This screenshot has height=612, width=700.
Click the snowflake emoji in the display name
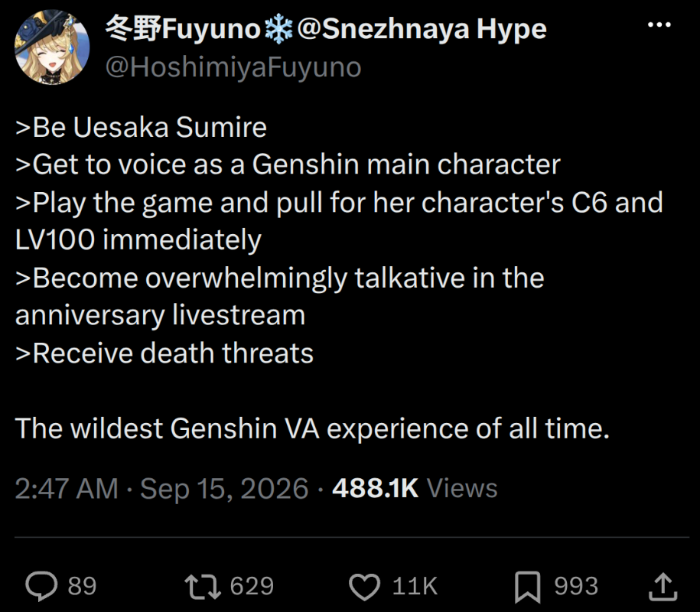(278, 30)
